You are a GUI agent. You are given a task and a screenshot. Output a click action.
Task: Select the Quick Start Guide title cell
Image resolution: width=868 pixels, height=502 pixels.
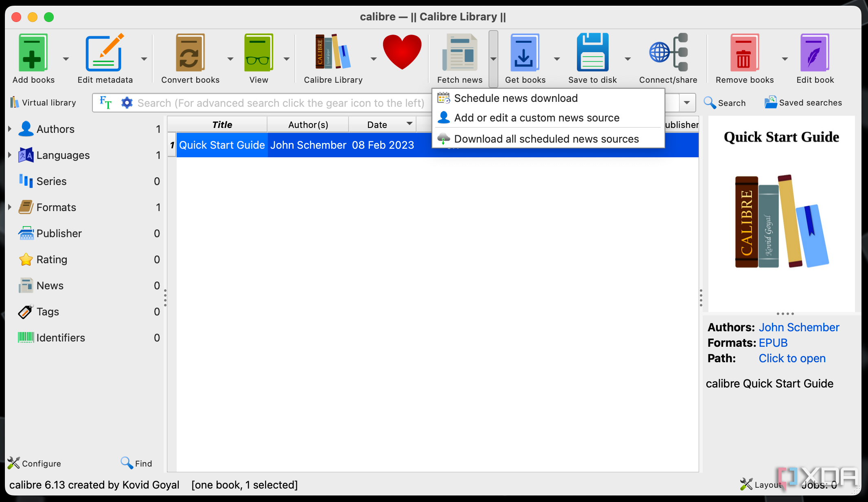point(222,145)
